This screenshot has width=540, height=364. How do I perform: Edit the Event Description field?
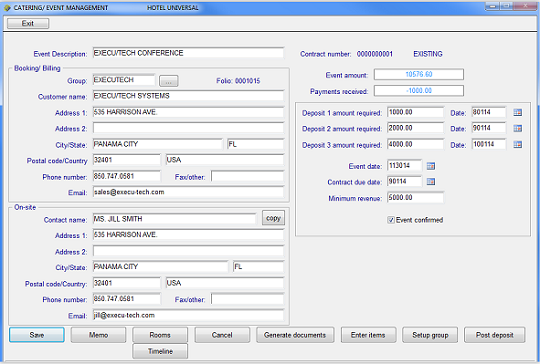pos(188,53)
